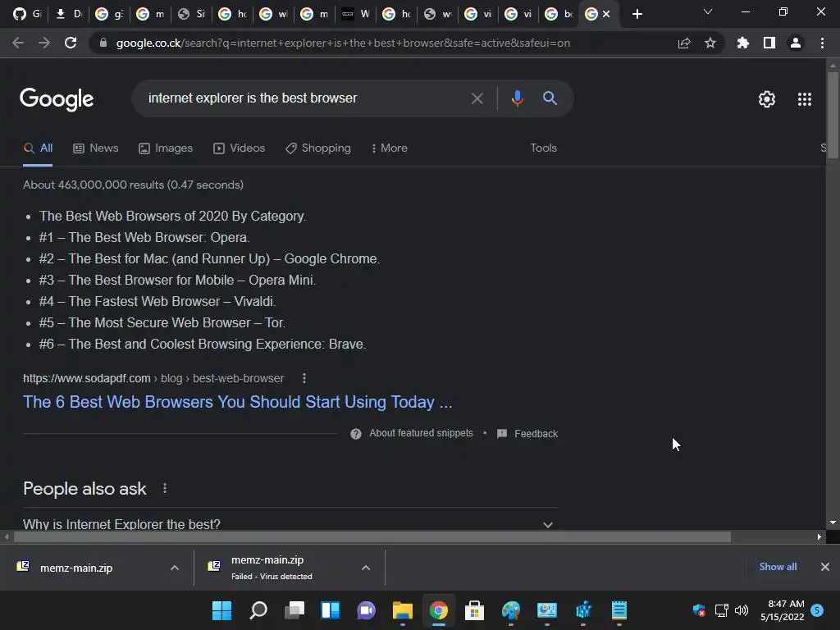Open the network tray icon
This screenshot has height=630, width=840.
click(x=721, y=610)
